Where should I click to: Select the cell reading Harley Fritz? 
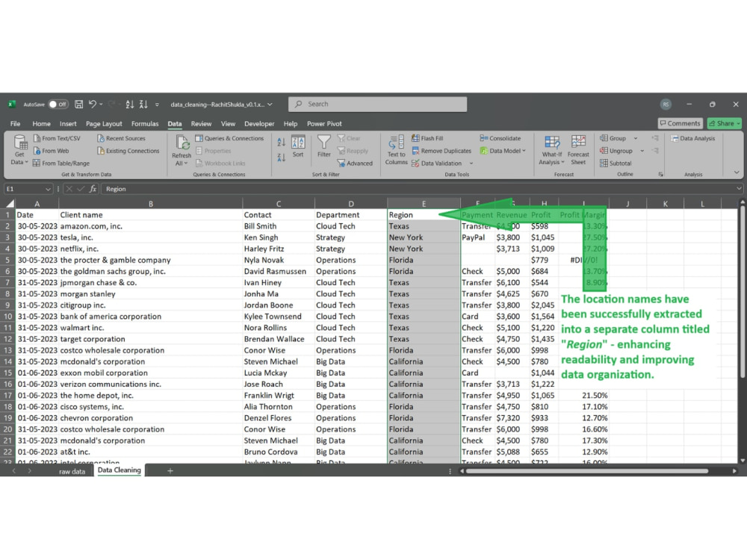click(x=279, y=249)
